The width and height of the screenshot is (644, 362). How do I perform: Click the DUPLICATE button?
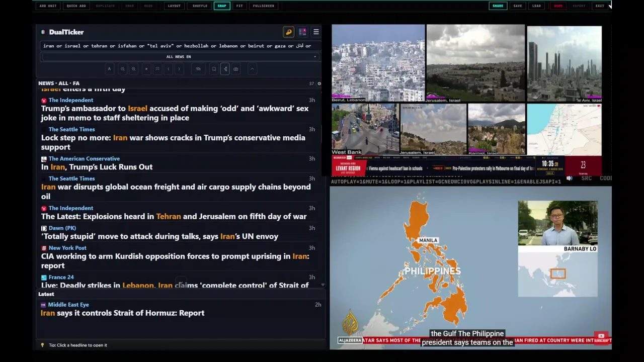click(105, 6)
